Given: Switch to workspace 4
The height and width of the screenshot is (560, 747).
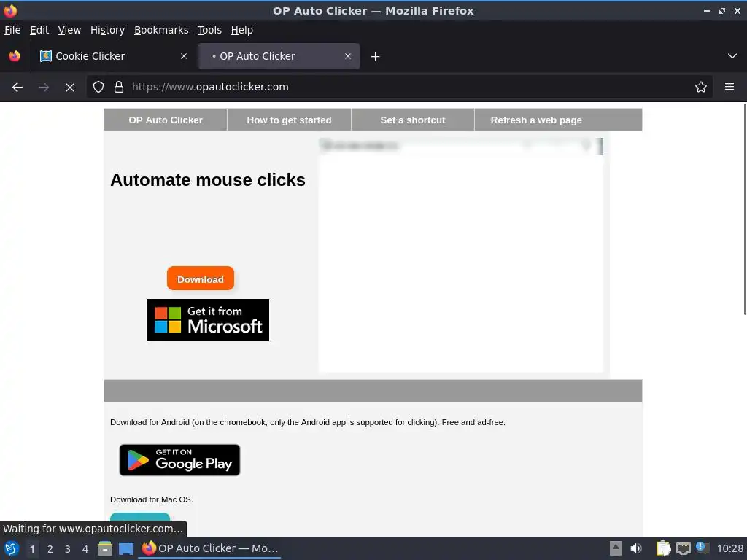Looking at the screenshot, I should (x=85, y=549).
